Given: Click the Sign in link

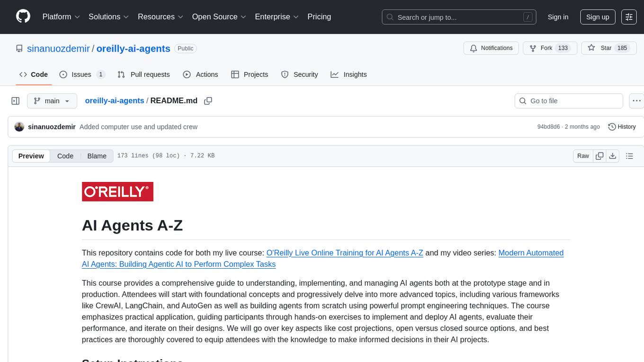Looking at the screenshot, I should (x=558, y=17).
